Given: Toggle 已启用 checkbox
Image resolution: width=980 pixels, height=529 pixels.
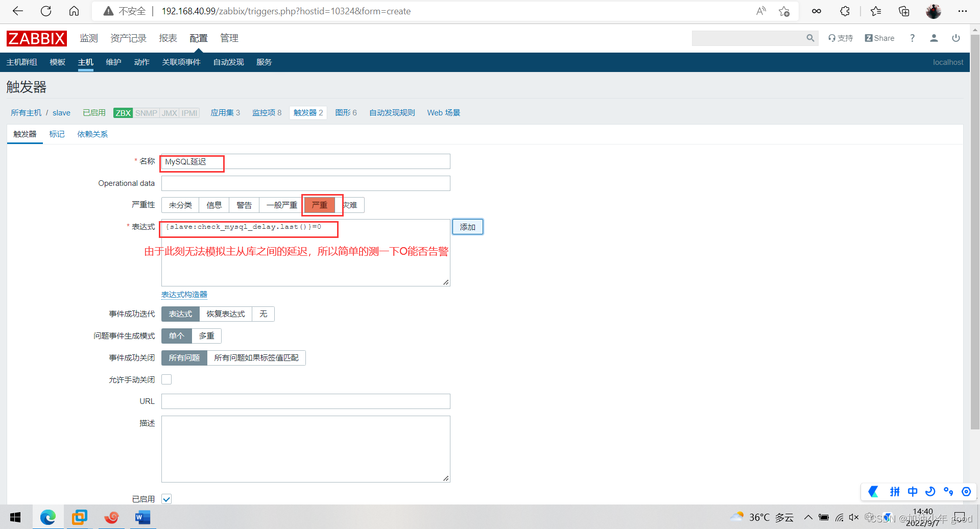Looking at the screenshot, I should pos(166,499).
